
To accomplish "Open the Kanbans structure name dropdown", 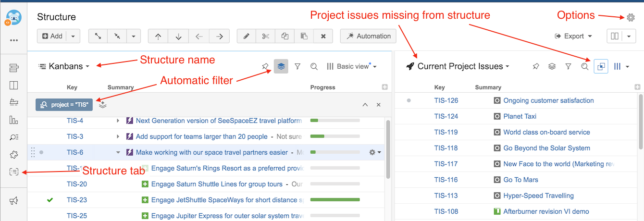I will (64, 66).
